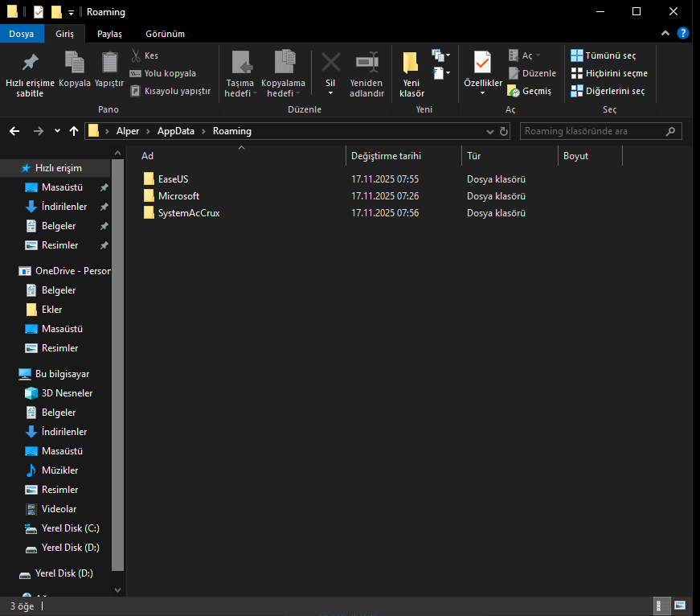Pin to Quick Access with Hızlı erişime sabitle
This screenshot has width=700, height=616.
coord(30,74)
